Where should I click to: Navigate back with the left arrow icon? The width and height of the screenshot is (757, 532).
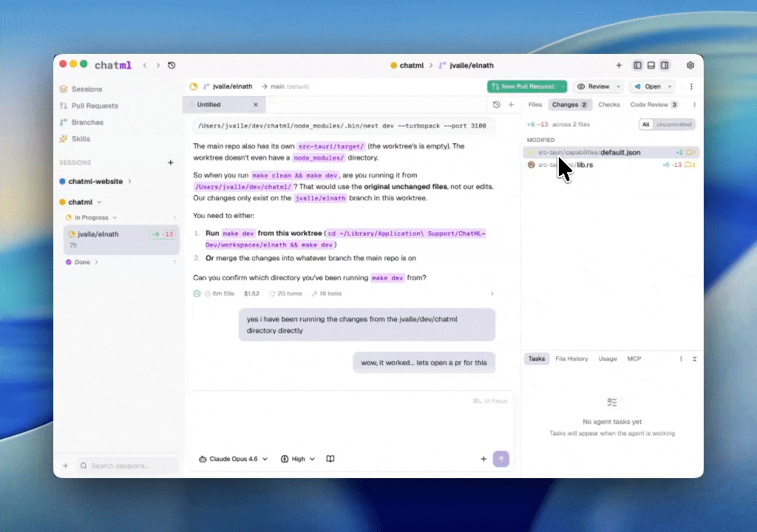pos(145,65)
